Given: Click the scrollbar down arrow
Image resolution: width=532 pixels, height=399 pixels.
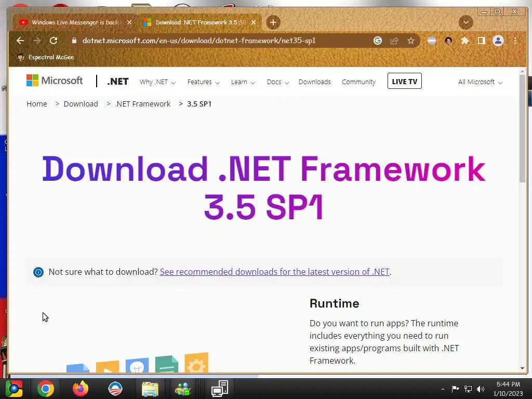Looking at the screenshot, I should coord(522,368).
